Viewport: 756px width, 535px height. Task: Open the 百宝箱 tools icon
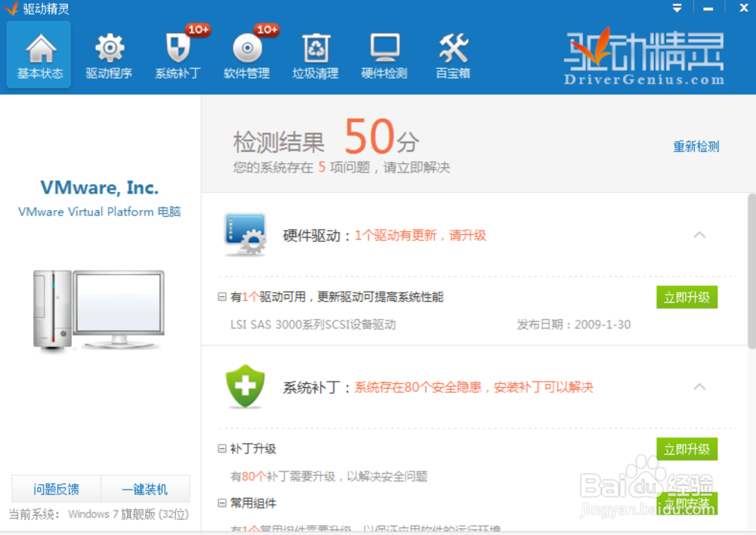(451, 54)
